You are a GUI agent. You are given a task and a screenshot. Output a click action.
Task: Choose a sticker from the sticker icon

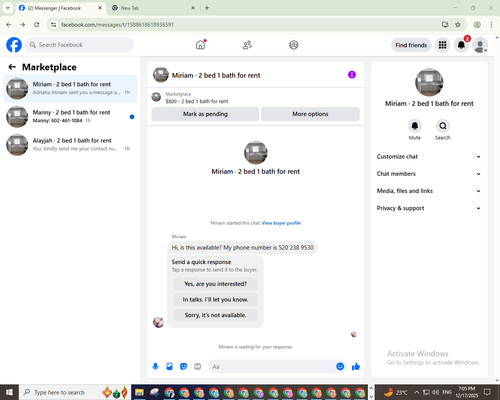(183, 367)
